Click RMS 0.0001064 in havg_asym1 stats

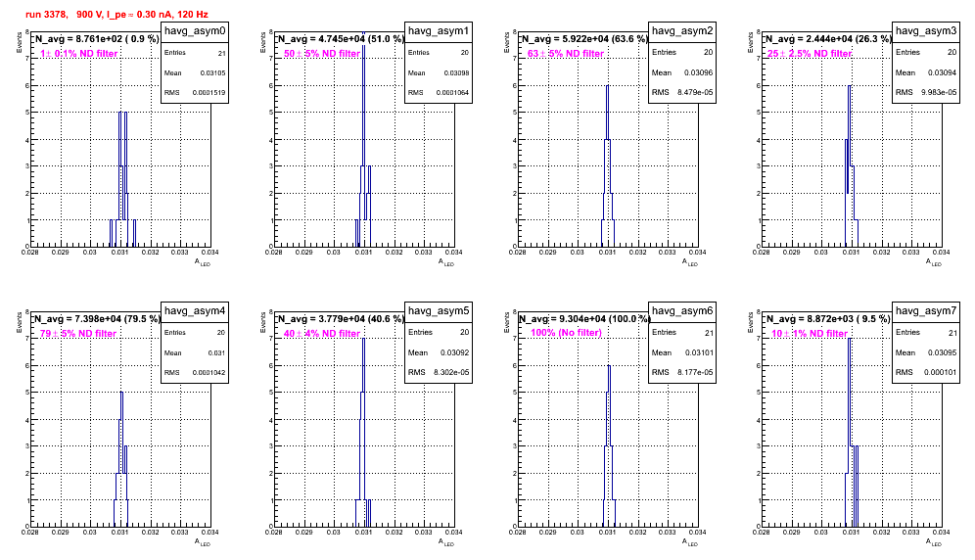point(439,93)
